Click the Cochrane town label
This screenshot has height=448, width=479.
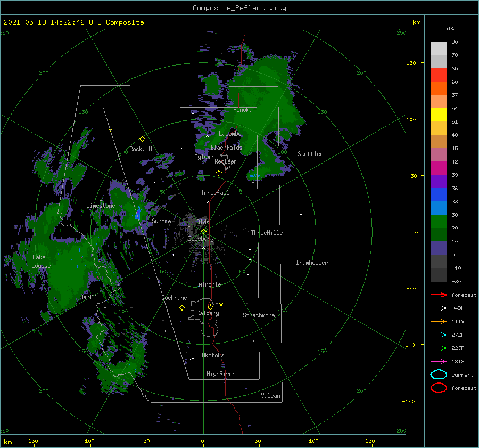pyautogui.click(x=174, y=298)
